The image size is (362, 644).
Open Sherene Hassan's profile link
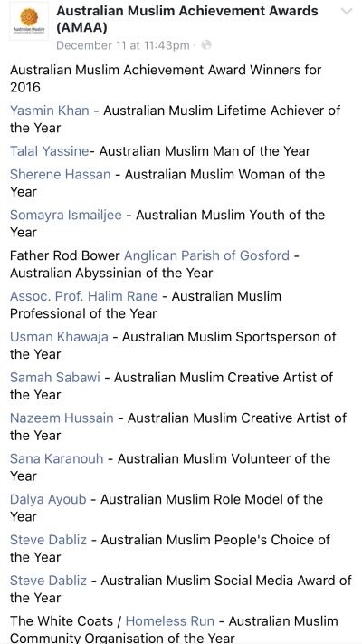click(x=61, y=174)
